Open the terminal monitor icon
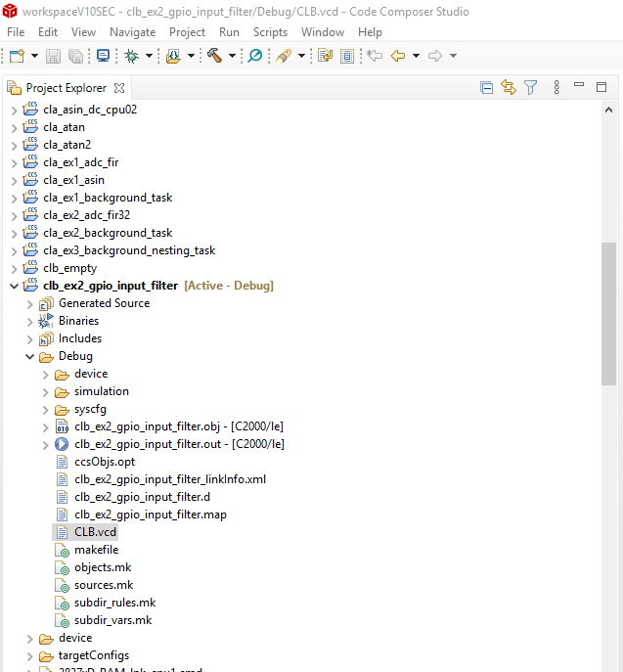This screenshot has height=672, width=623. pyautogui.click(x=103, y=56)
